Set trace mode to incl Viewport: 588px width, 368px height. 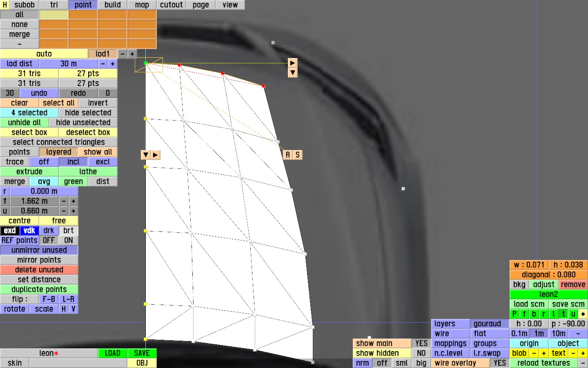[73, 162]
